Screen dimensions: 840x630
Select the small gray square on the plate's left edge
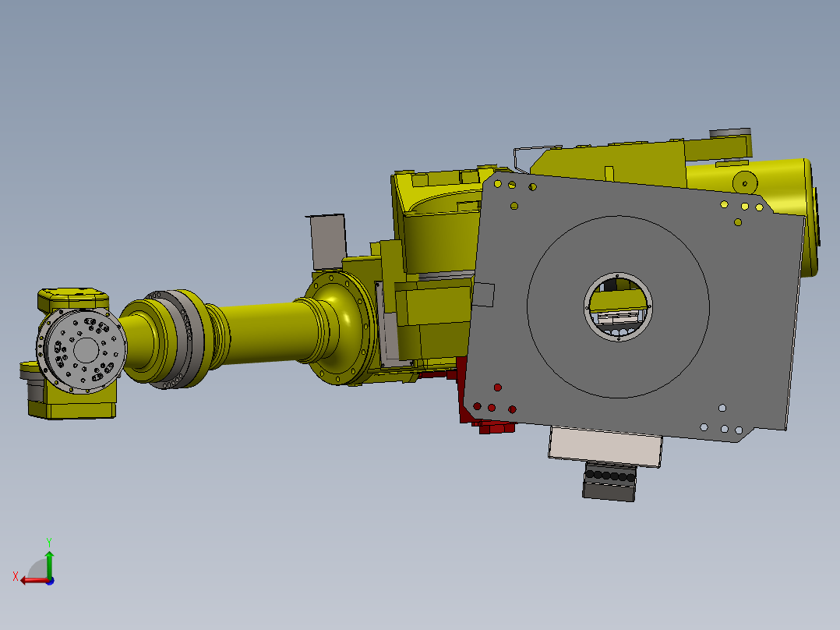[x=483, y=295]
